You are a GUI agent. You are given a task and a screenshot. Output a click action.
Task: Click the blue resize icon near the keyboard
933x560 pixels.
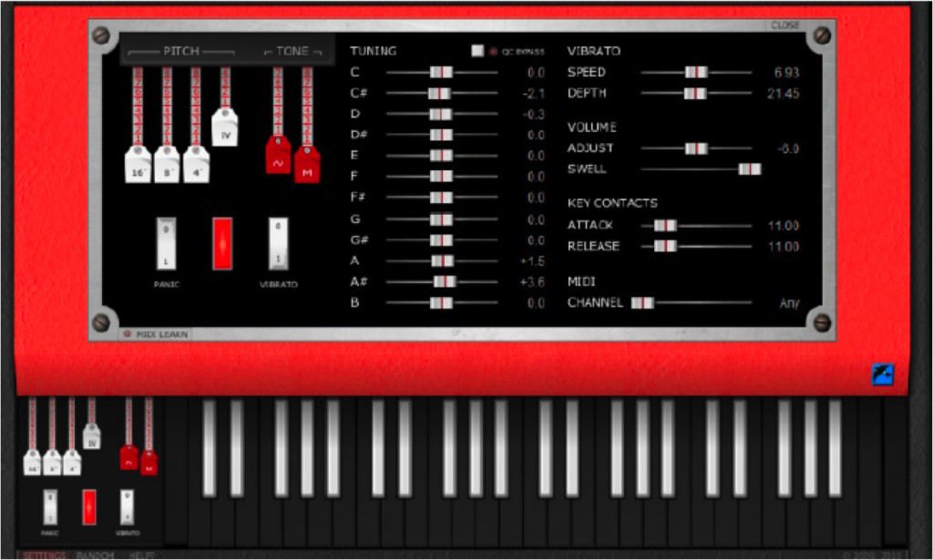coord(881,374)
